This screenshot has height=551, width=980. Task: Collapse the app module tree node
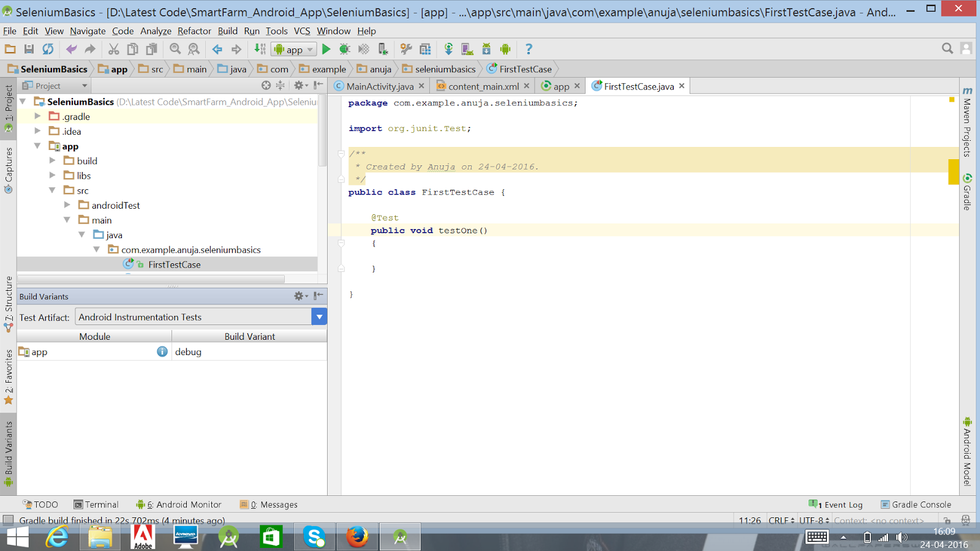37,146
